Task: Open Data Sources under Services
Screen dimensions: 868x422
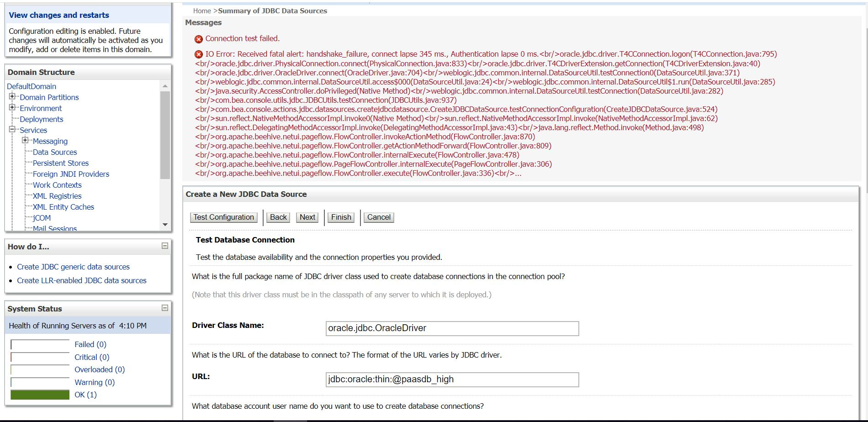Action: [55, 152]
